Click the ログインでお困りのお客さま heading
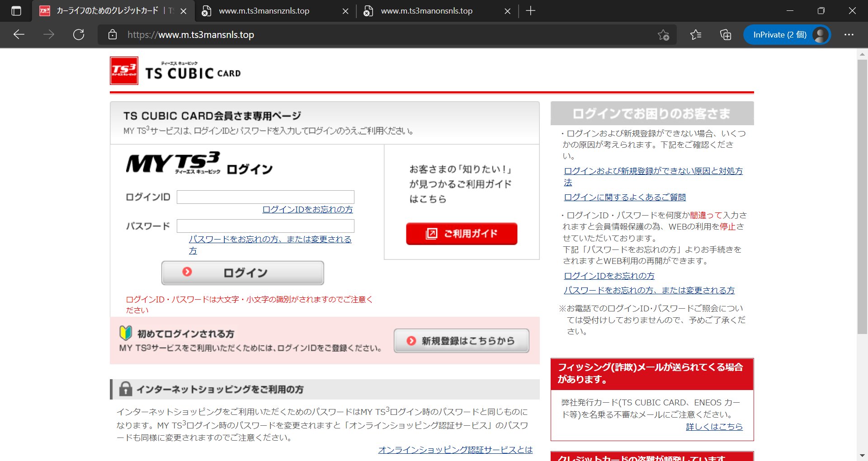The width and height of the screenshot is (868, 461). pyautogui.click(x=652, y=113)
